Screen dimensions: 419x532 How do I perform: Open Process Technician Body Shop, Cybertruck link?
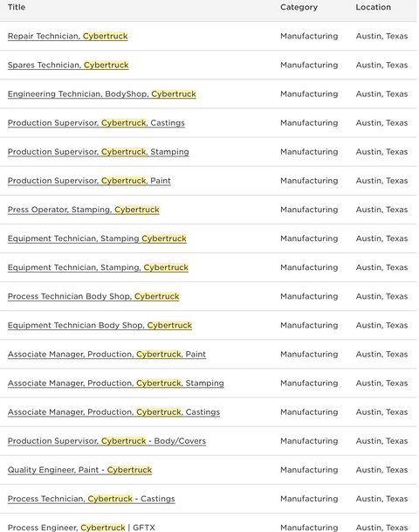coord(93,296)
